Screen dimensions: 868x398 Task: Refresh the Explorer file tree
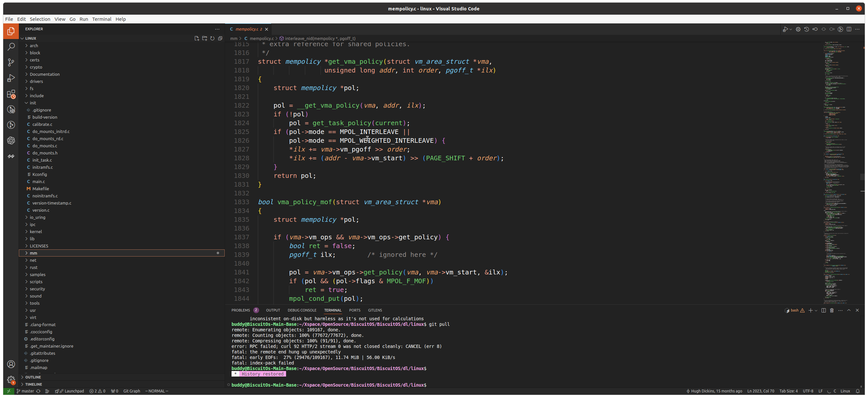pyautogui.click(x=212, y=38)
